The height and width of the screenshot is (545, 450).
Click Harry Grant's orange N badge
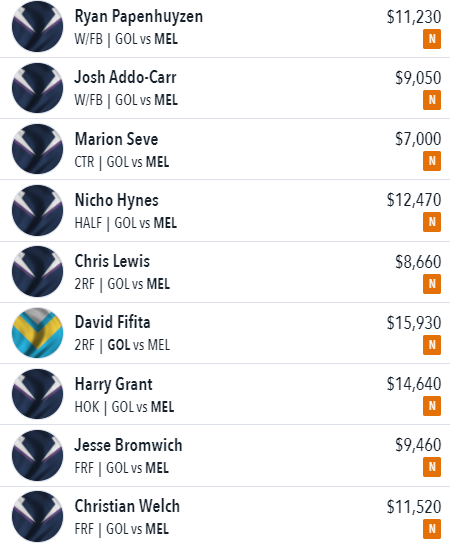[x=432, y=406]
